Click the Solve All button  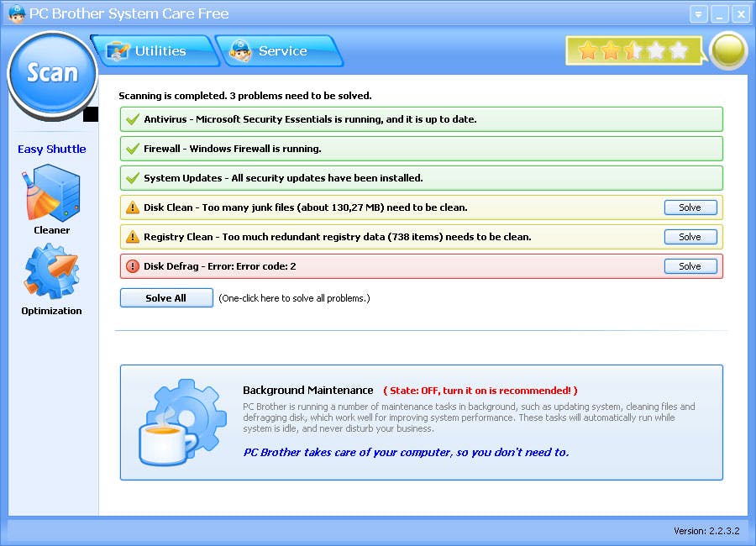[166, 297]
